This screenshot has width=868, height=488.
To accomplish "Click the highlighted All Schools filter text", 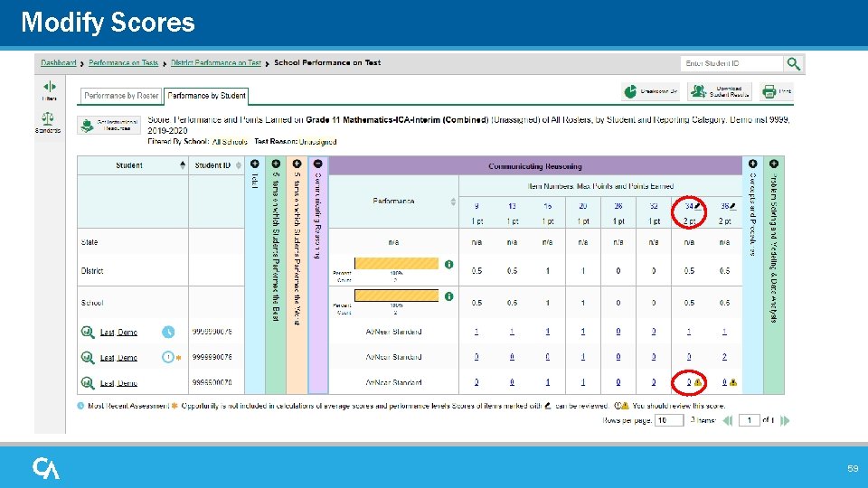I will pos(230,142).
